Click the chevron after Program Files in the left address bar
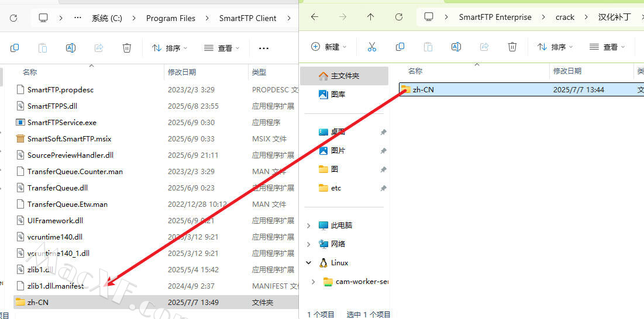 (208, 18)
